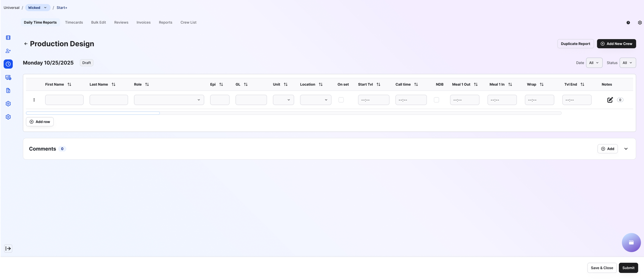Collapse the Comments section chevron

(x=626, y=148)
